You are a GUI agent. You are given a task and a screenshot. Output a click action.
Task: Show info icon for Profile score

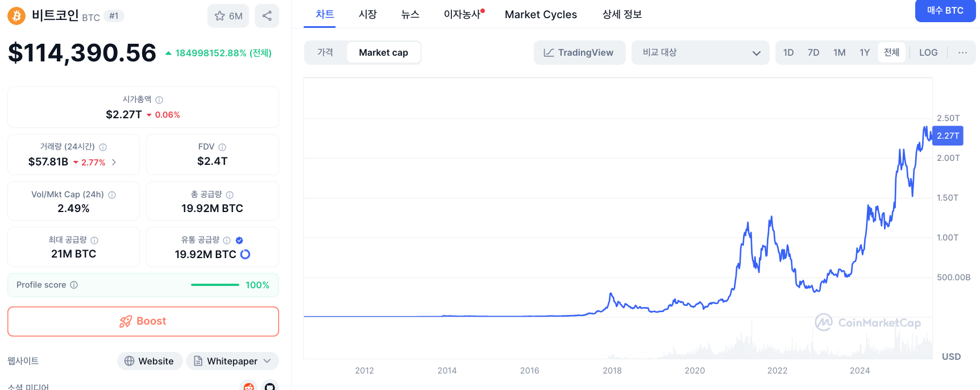(74, 285)
